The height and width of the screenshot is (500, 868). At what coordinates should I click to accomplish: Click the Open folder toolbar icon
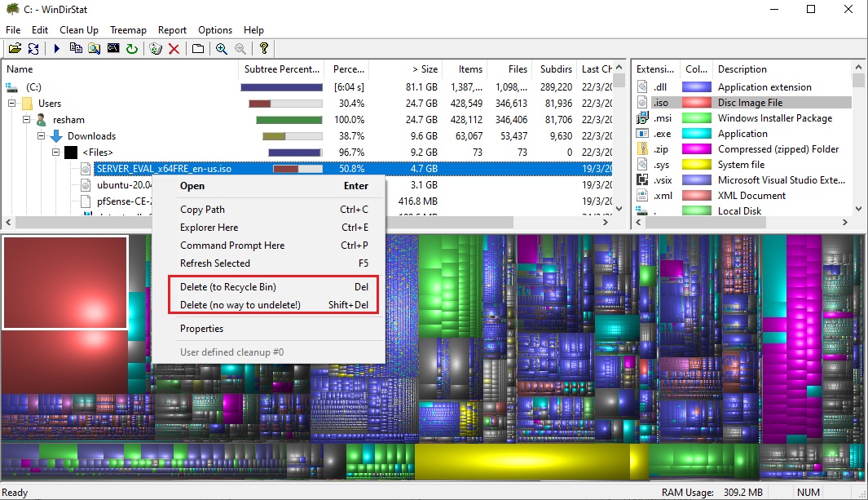pos(15,49)
